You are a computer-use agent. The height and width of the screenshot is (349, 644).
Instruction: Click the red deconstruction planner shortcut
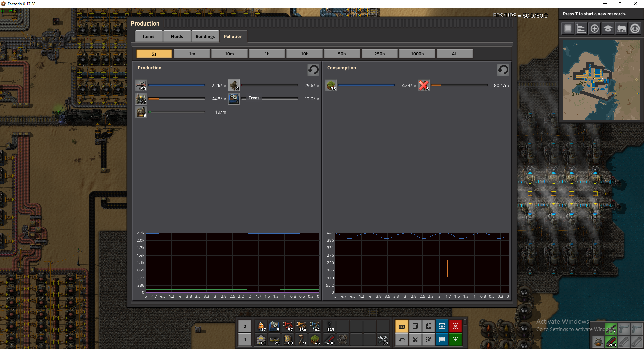(x=455, y=326)
